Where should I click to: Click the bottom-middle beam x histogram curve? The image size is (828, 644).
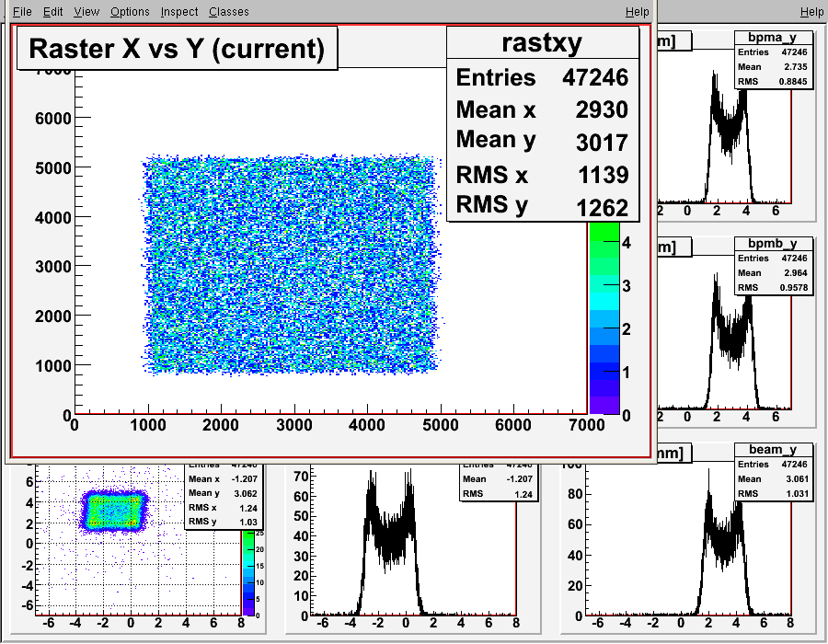[390, 544]
